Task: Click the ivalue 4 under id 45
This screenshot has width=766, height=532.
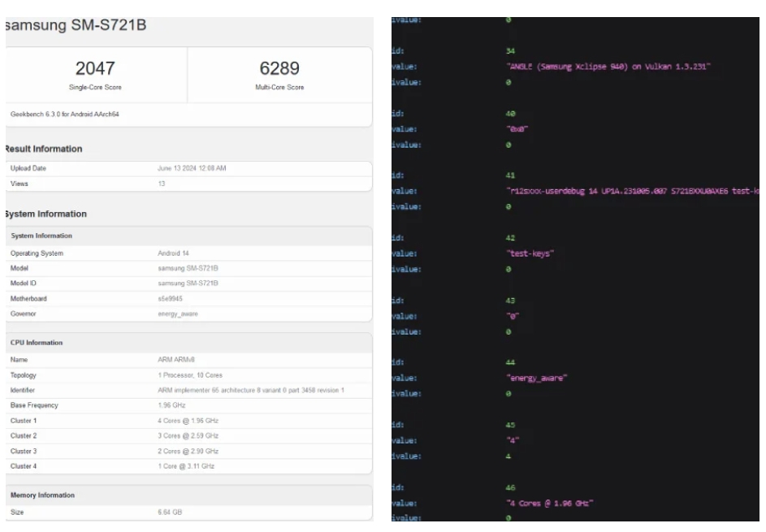Action: click(x=509, y=456)
